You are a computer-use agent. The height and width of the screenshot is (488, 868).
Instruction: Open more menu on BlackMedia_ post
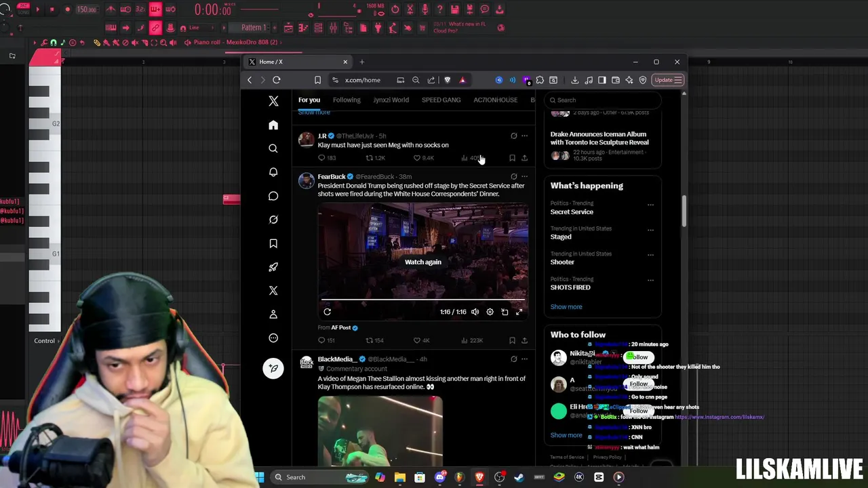(524, 359)
